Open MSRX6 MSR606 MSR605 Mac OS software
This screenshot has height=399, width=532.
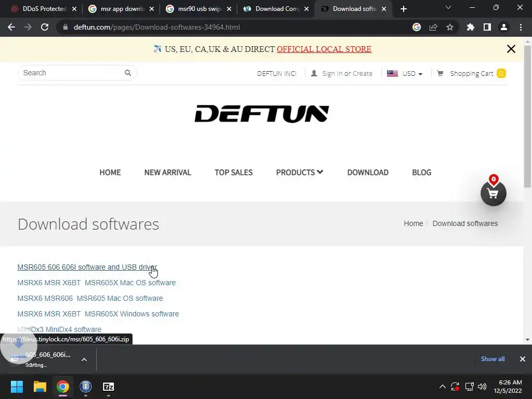pyautogui.click(x=90, y=298)
